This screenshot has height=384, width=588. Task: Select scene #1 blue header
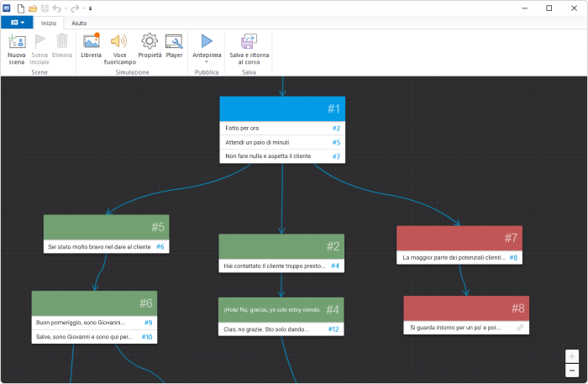tap(282, 108)
